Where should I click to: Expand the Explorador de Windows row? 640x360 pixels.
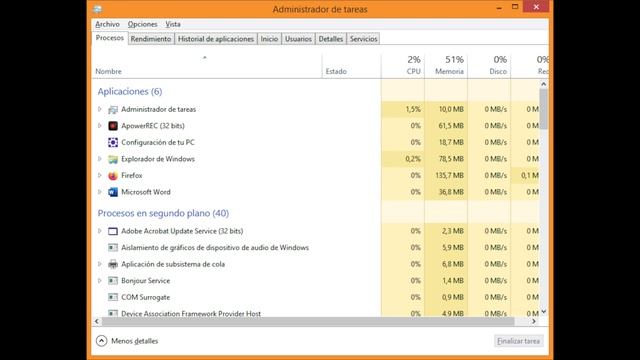pos(100,159)
